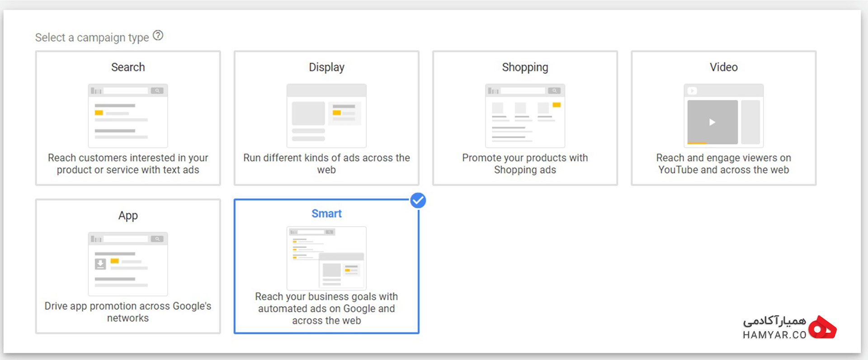
Task: Click the Smart campaign illustration icon
Action: (x=326, y=258)
